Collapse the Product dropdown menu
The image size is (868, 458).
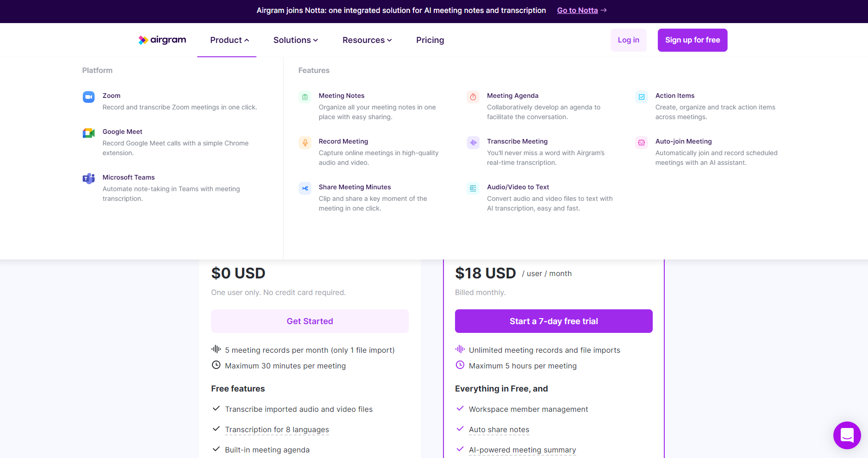(230, 40)
